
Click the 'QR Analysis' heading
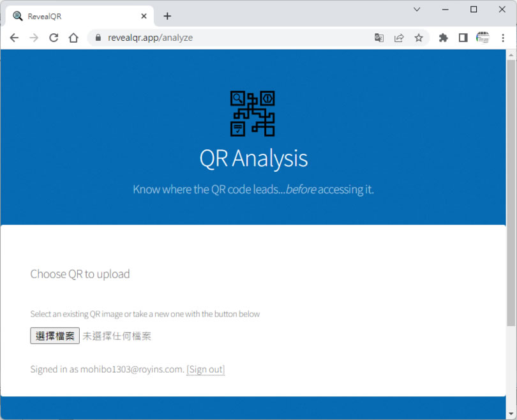click(x=253, y=159)
